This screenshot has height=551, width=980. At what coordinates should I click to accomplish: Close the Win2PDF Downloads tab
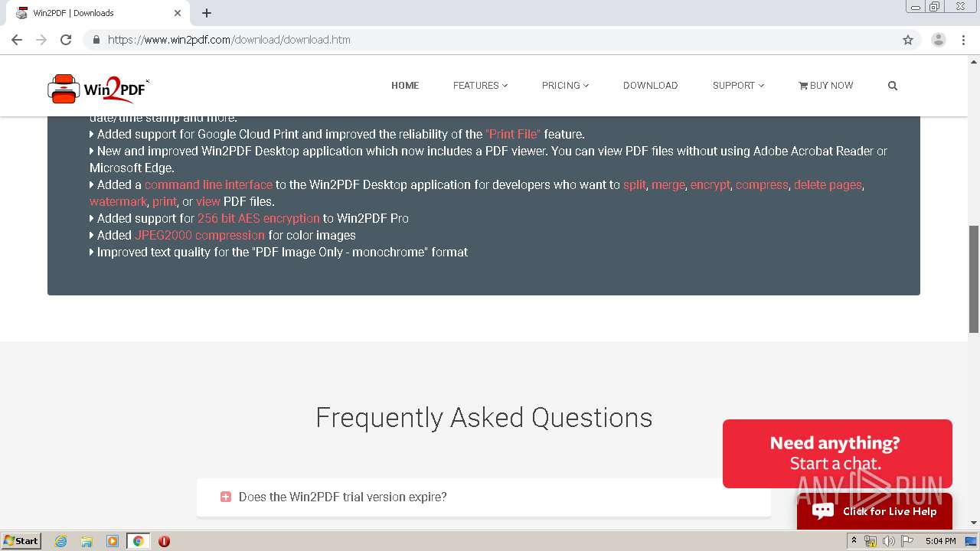click(x=178, y=13)
